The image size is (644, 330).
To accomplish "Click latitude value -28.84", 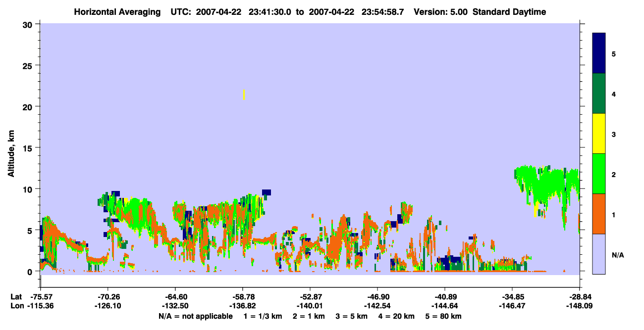I will click(579, 297).
